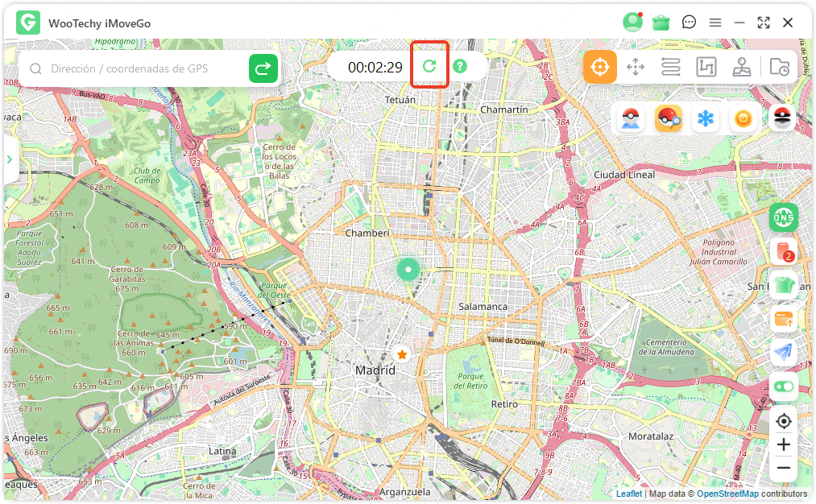Activate the joystick mode icon
Image resolution: width=816 pixels, height=504 pixels.
pyautogui.click(x=741, y=67)
